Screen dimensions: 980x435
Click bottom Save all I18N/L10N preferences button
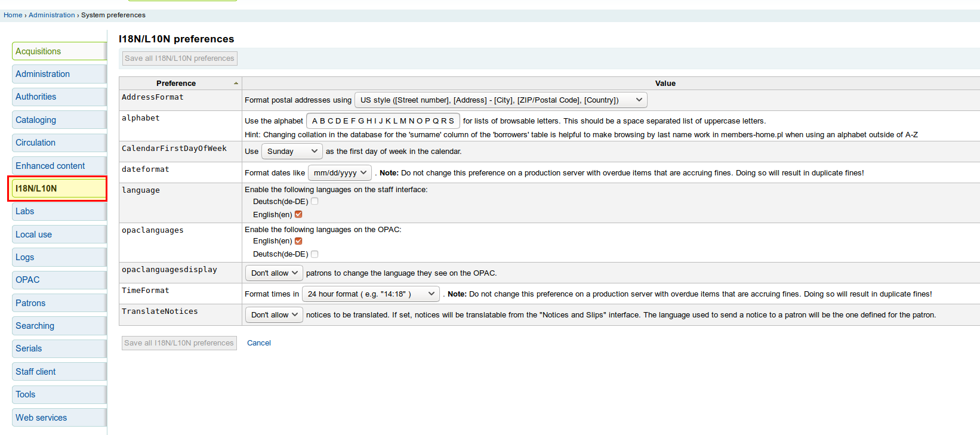(x=179, y=343)
